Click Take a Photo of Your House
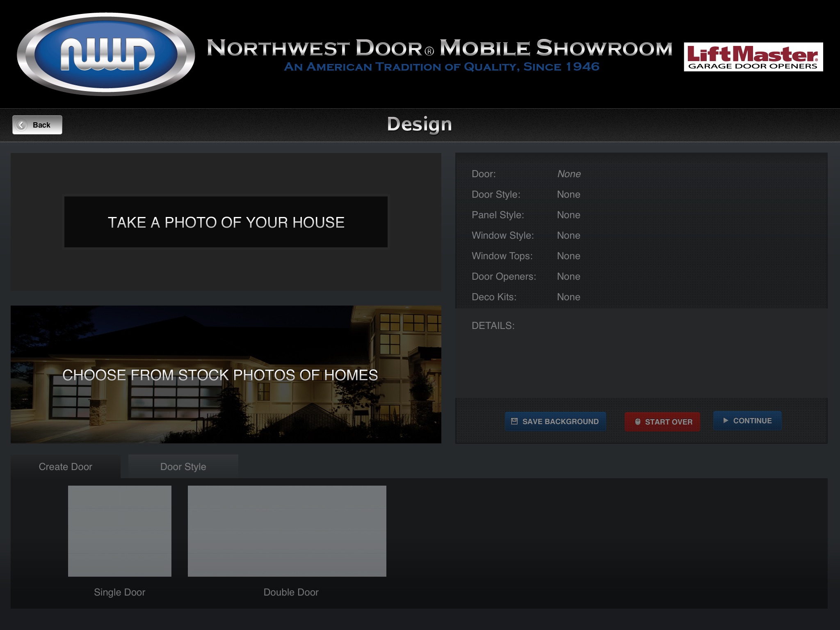This screenshot has height=630, width=840. (x=226, y=222)
